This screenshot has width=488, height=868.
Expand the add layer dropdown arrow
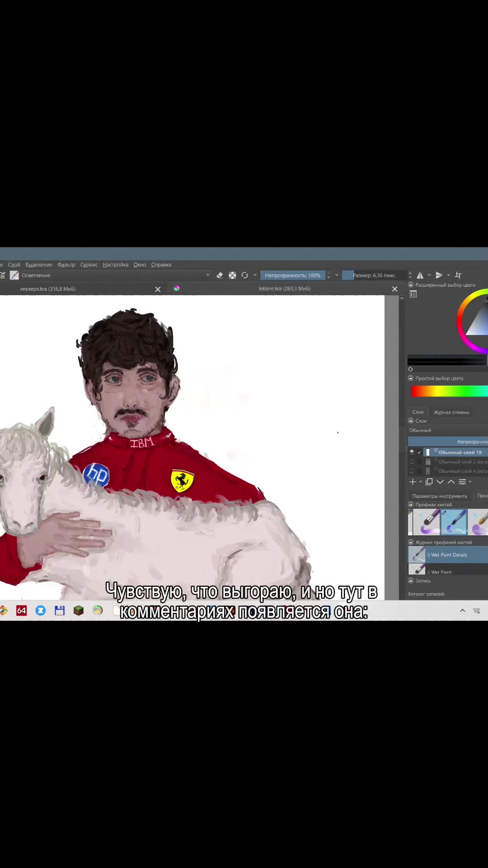pos(421,482)
